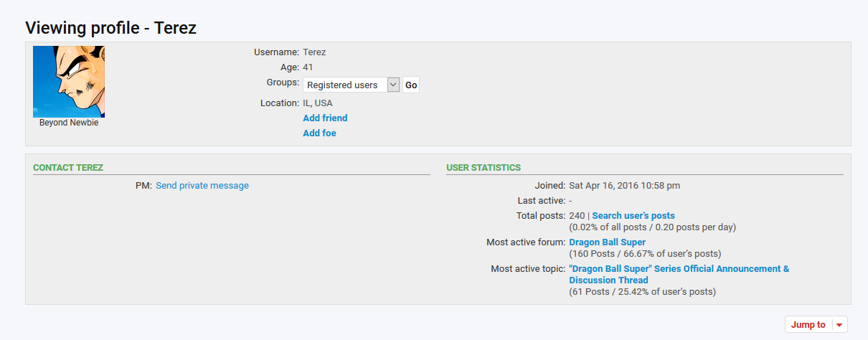Click the Joined date Sat Apr 16, 2016

click(625, 186)
